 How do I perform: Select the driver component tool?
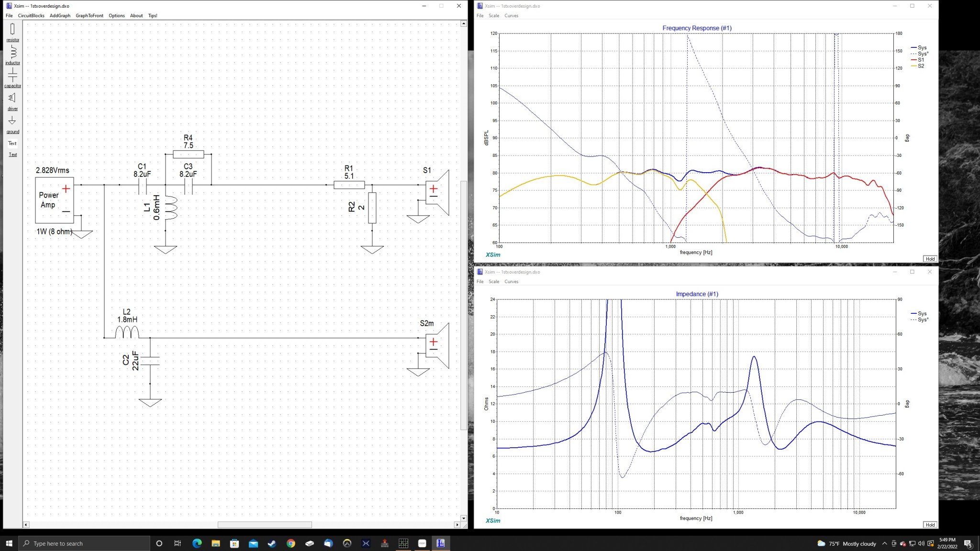12,101
